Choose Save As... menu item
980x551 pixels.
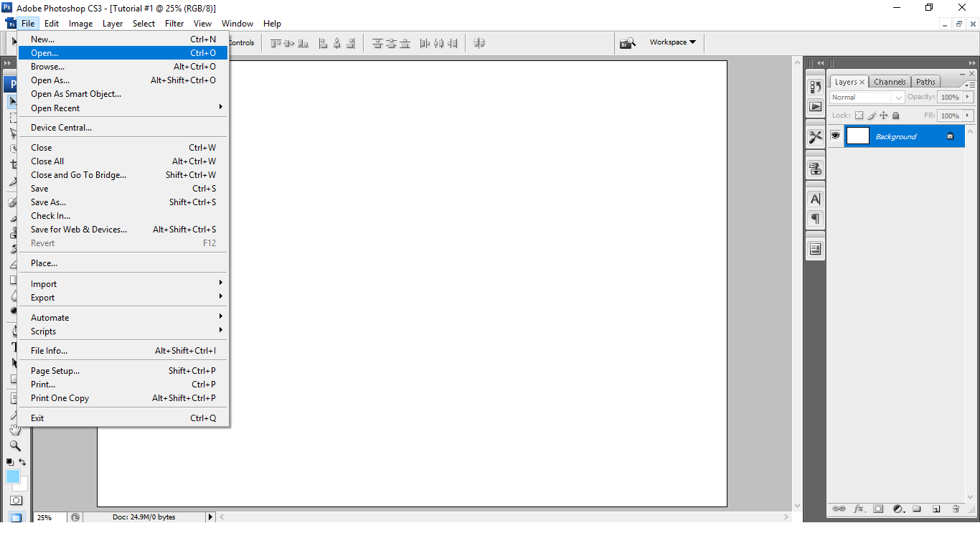point(123,202)
